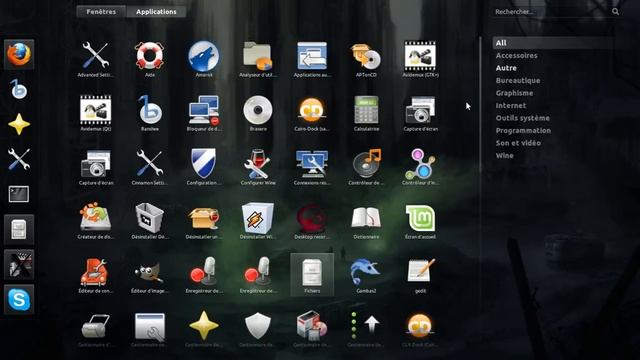Screen dimensions: 640x360
Task: Launch Créateur de disque de démarrage
Action: point(95,221)
